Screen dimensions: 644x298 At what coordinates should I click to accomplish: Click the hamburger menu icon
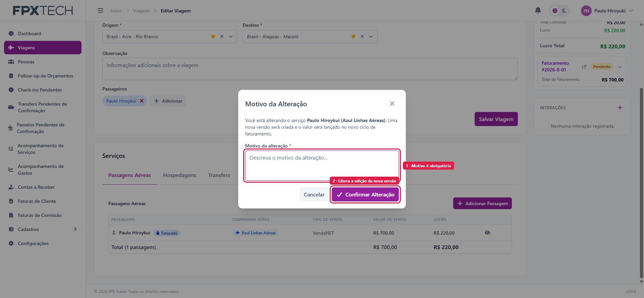(100, 11)
